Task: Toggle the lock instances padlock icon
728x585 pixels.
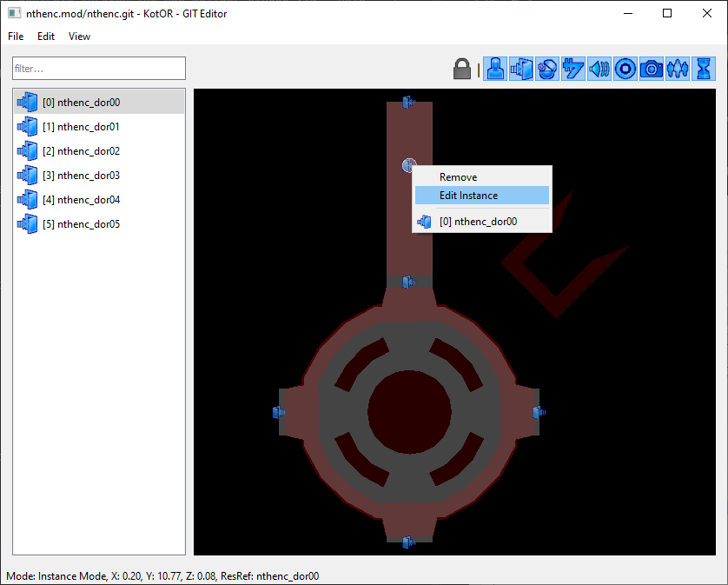Action: coord(461,69)
